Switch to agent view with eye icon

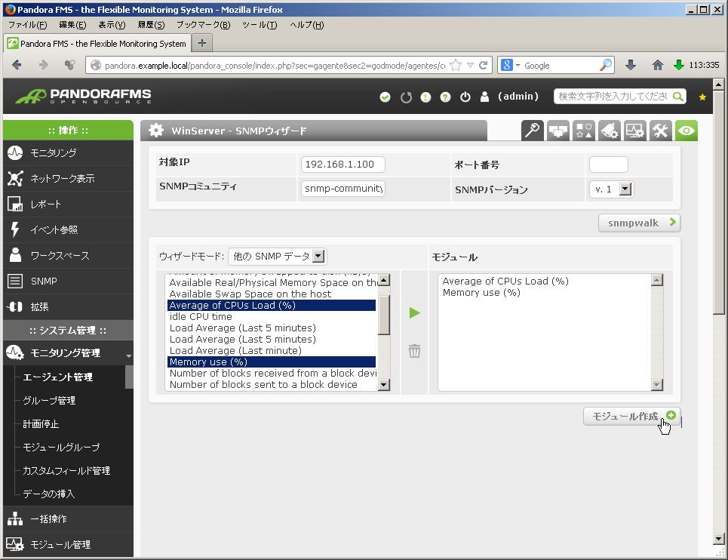(687, 131)
